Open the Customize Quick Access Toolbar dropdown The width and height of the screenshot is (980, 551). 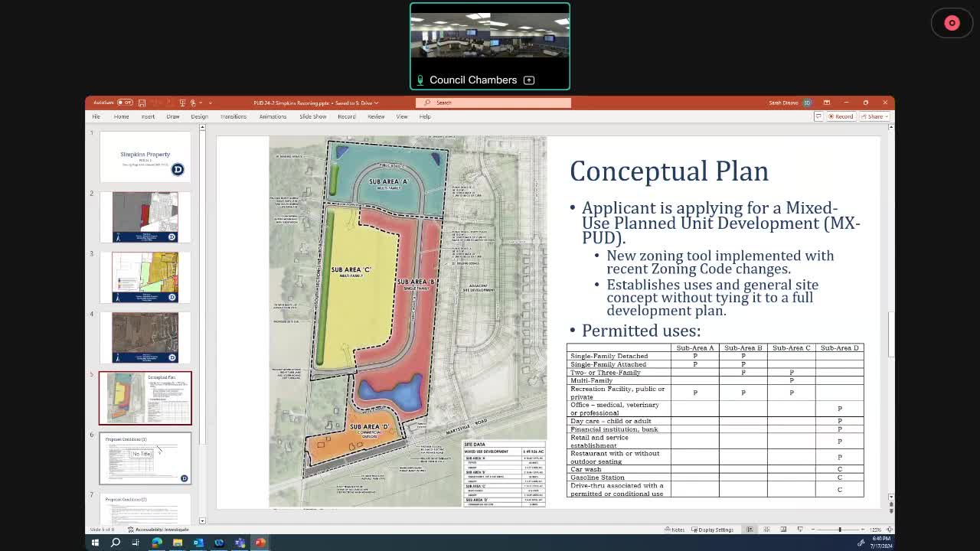[211, 103]
